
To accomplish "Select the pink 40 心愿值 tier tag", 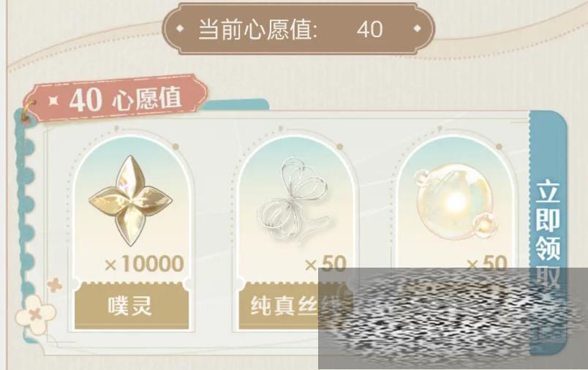I will pos(116,98).
